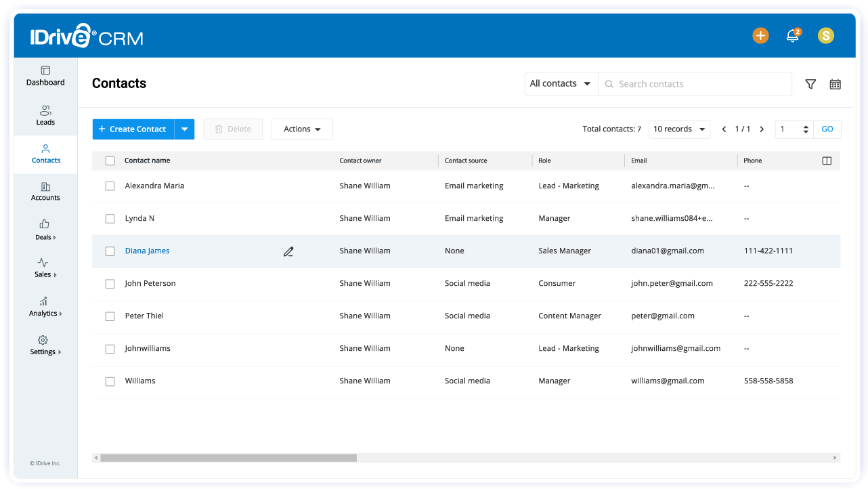Viewport: 868px width, 489px height.
Task: Click the Contact owner column header
Action: tap(360, 161)
